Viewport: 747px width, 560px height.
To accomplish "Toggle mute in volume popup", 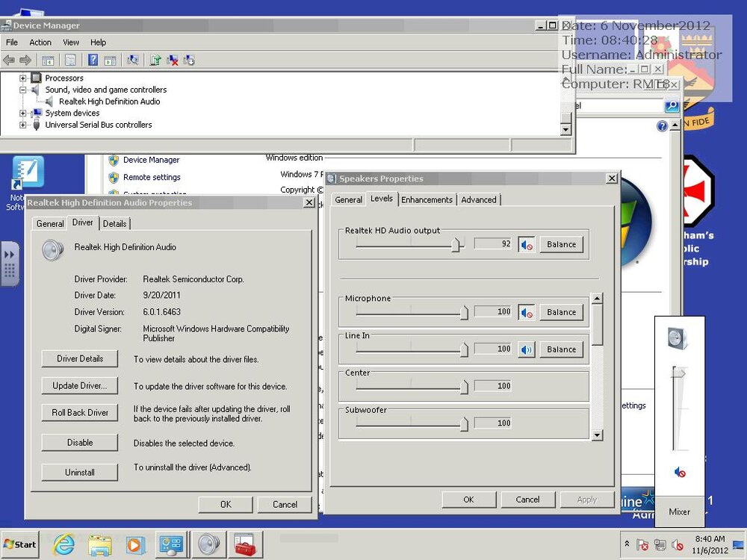I will (680, 473).
